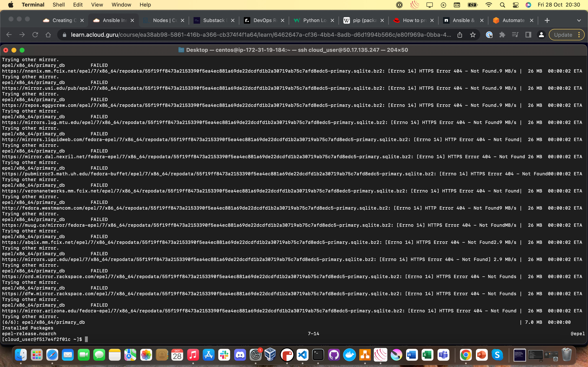
Task: Close the Ansible Ins tab
Action: click(132, 20)
